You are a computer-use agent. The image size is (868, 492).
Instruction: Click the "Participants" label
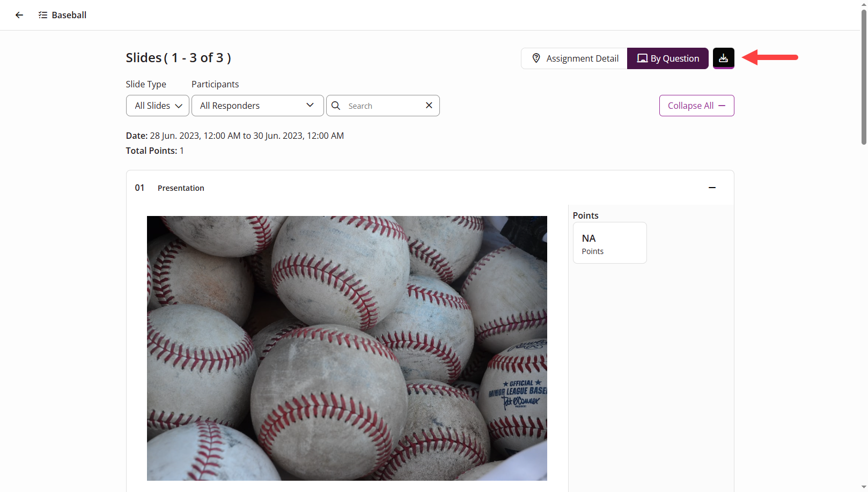(215, 84)
